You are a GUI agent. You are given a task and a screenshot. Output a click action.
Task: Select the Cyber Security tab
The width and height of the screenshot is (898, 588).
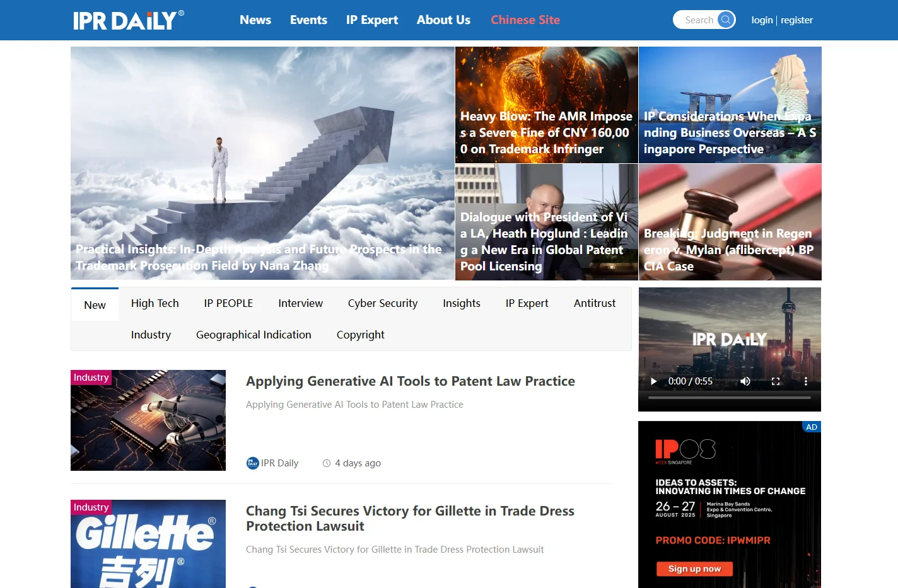[383, 303]
